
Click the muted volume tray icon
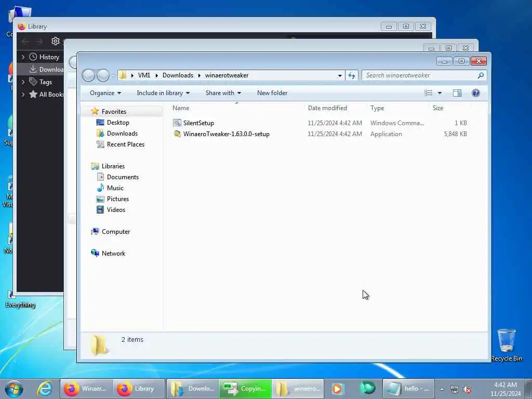[x=467, y=390]
